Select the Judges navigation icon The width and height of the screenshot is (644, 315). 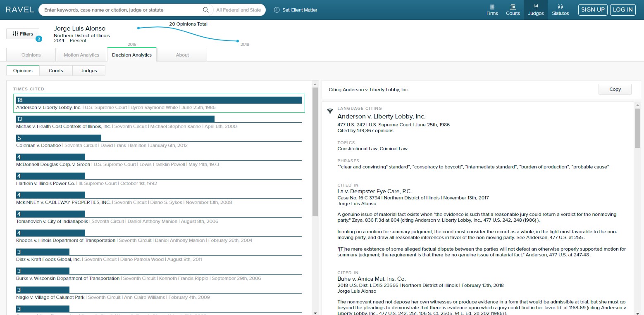click(x=536, y=7)
